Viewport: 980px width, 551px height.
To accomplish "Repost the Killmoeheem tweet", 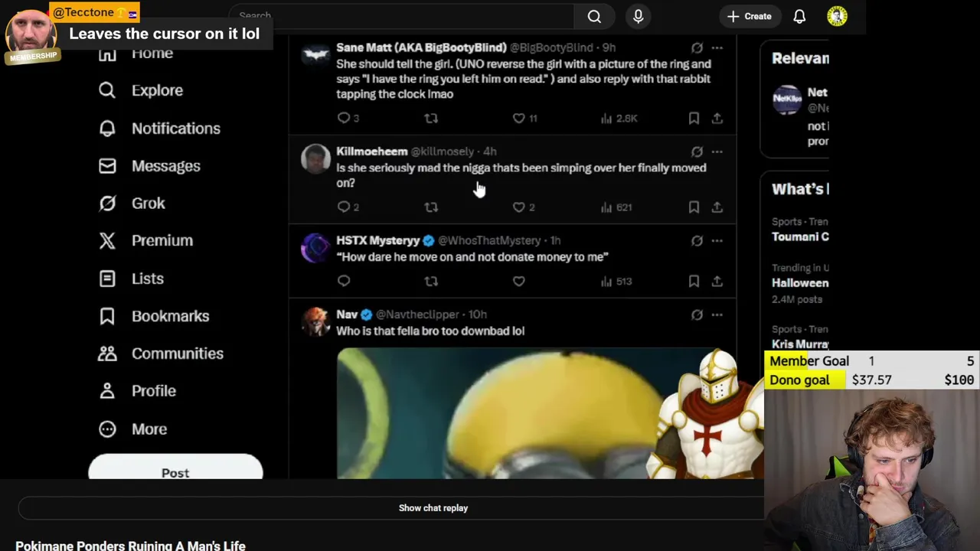I will click(x=431, y=207).
